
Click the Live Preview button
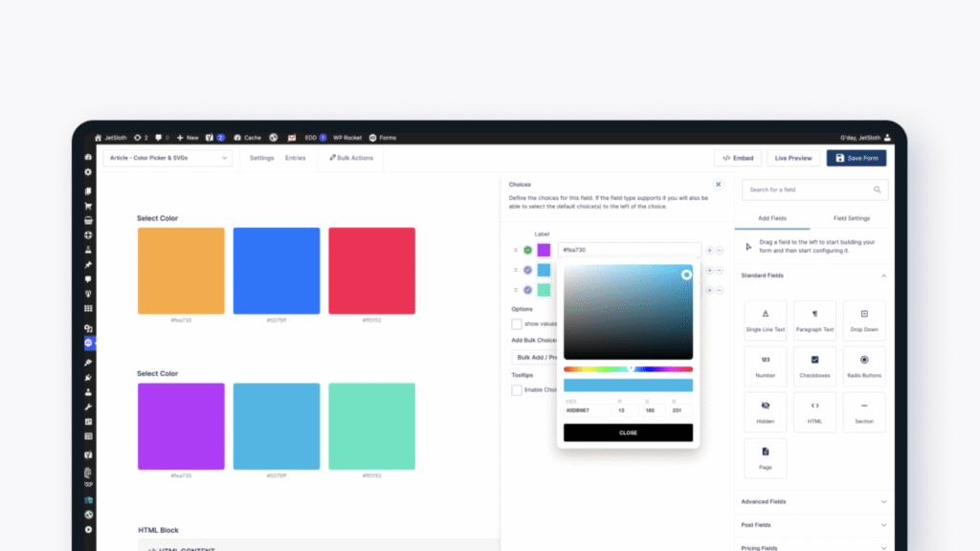coord(793,158)
